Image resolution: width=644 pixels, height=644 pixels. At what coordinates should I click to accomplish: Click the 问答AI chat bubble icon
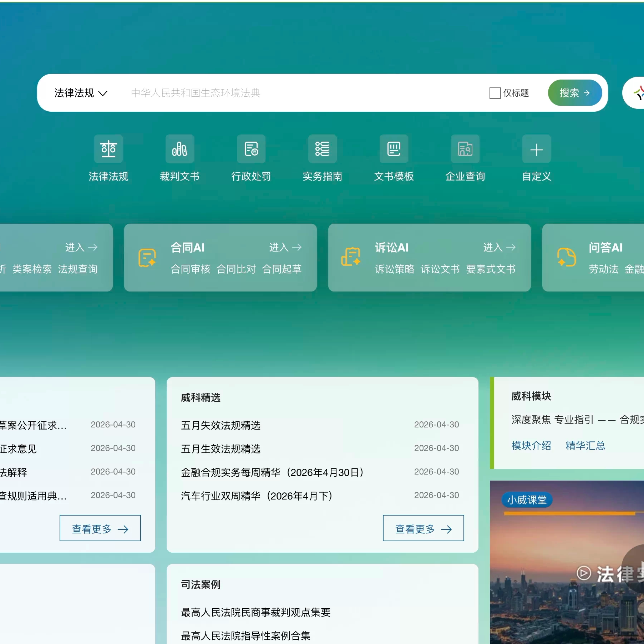click(x=567, y=257)
